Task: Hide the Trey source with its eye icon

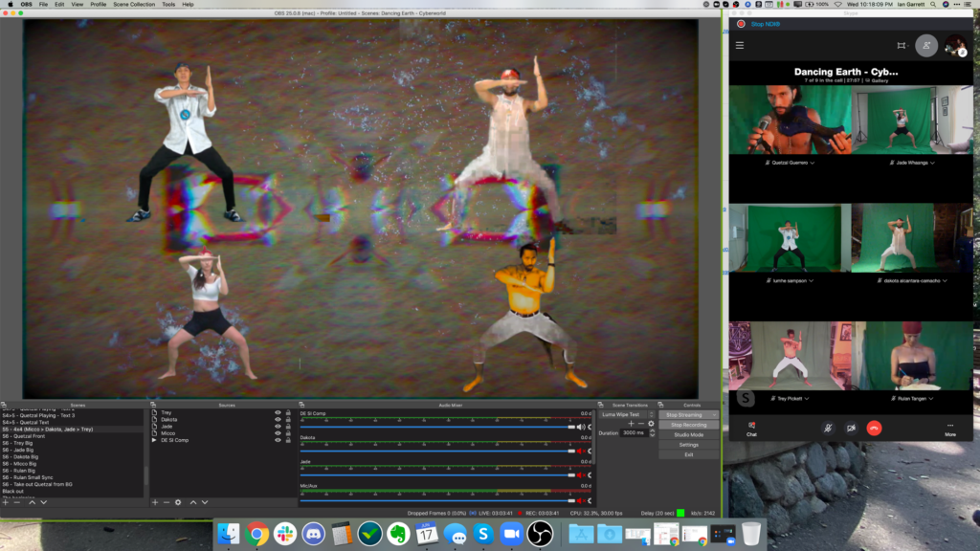Action: (277, 412)
